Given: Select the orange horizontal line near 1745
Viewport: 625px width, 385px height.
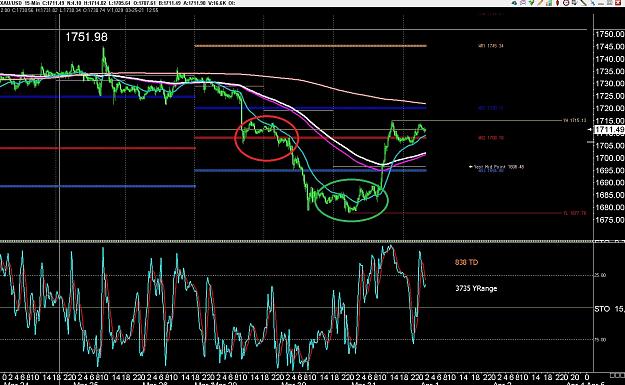Looking at the screenshot, I should click(310, 46).
